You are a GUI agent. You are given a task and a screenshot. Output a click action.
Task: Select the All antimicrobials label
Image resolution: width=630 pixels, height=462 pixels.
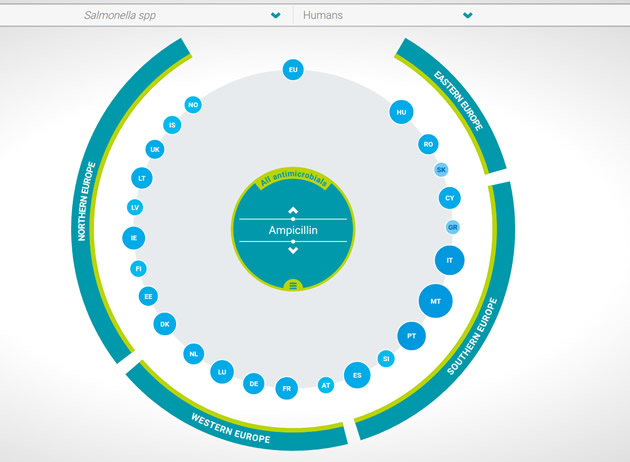tap(293, 181)
